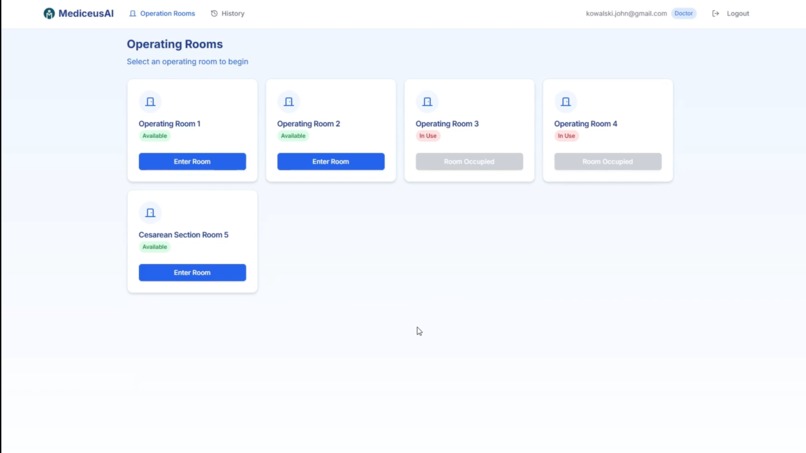Click Room Occupied button for Operating Room 3
This screenshot has width=806, height=453.
click(469, 161)
